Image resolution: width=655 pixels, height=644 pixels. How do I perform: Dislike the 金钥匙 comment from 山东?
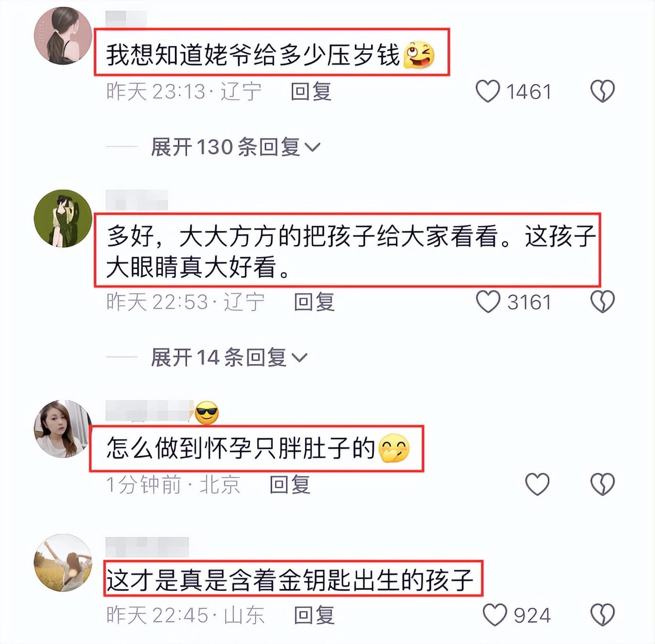point(602,615)
